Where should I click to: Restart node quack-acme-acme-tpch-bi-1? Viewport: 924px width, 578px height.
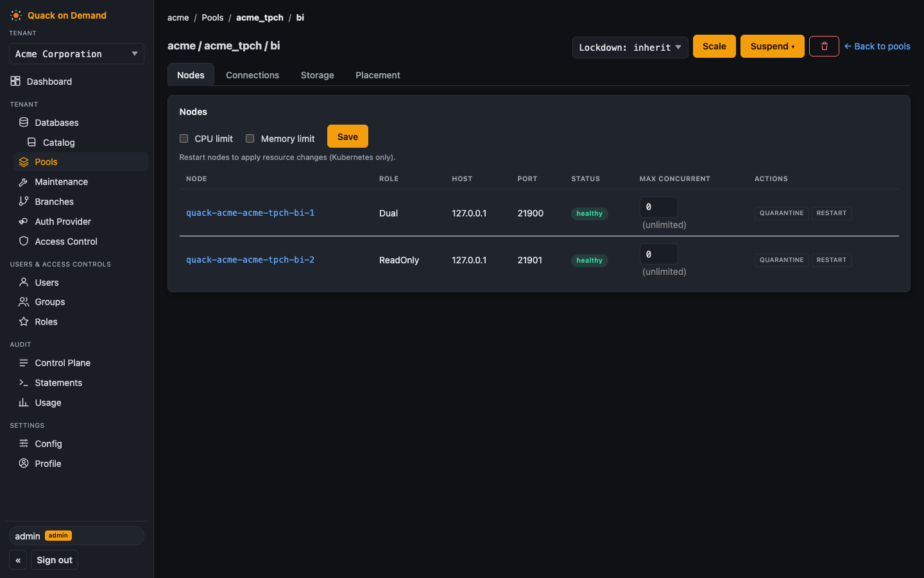[x=831, y=213]
